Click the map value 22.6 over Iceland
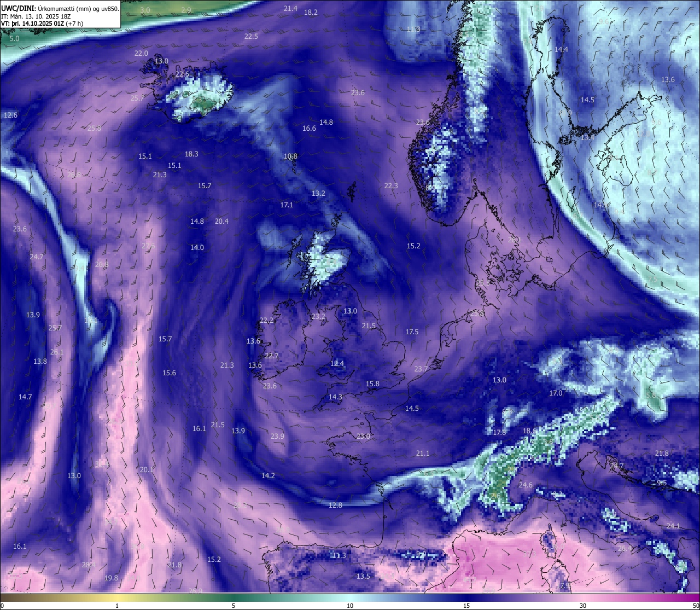The height and width of the screenshot is (610, 700). pyautogui.click(x=182, y=74)
